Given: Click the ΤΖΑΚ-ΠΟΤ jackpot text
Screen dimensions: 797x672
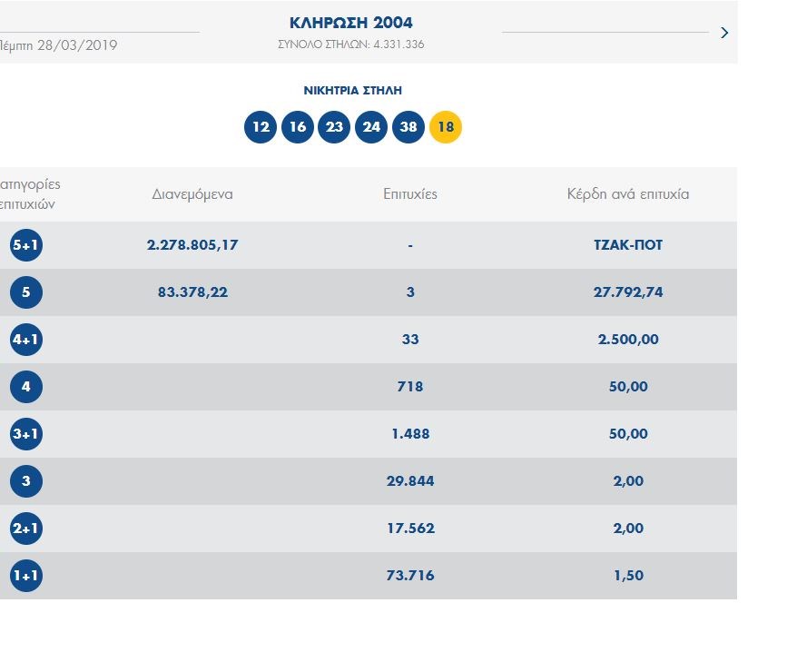Looking at the screenshot, I should [628, 245].
